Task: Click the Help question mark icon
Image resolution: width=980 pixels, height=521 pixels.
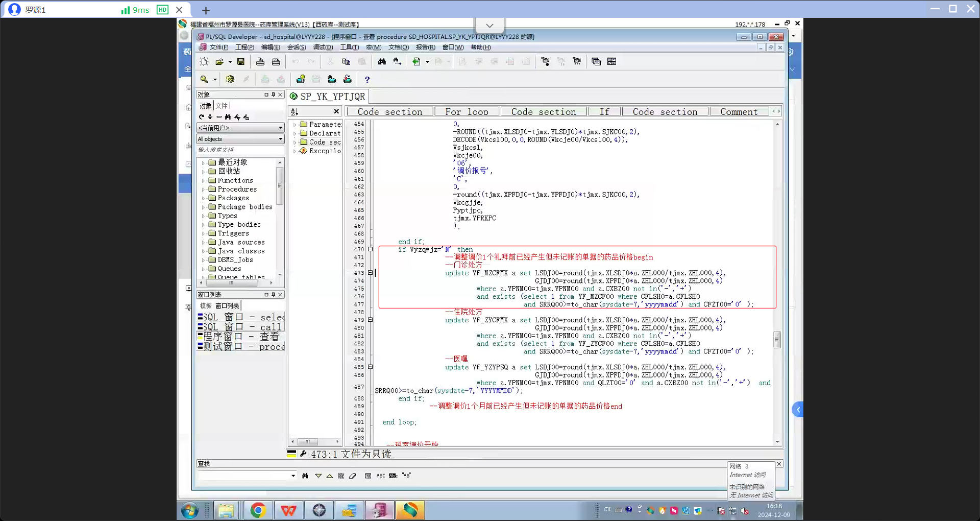Action: [367, 80]
